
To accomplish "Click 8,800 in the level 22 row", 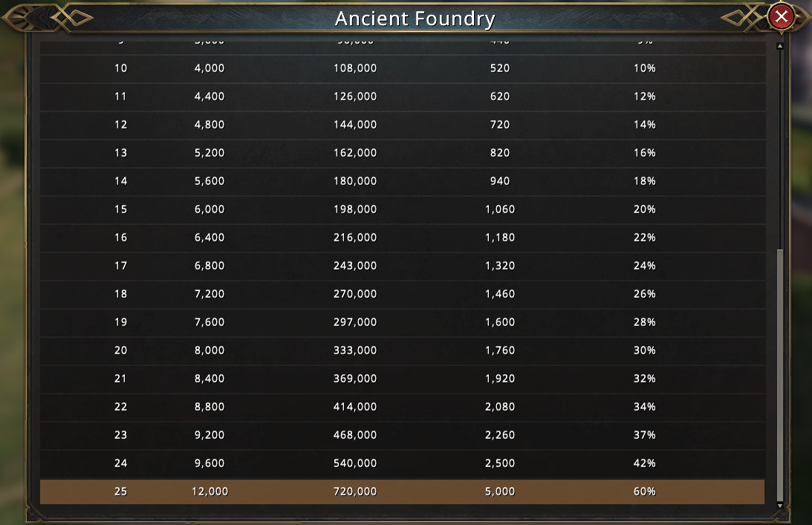I will point(210,407).
